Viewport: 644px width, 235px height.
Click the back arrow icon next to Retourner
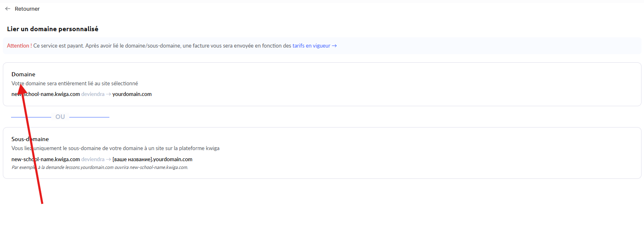(8, 9)
